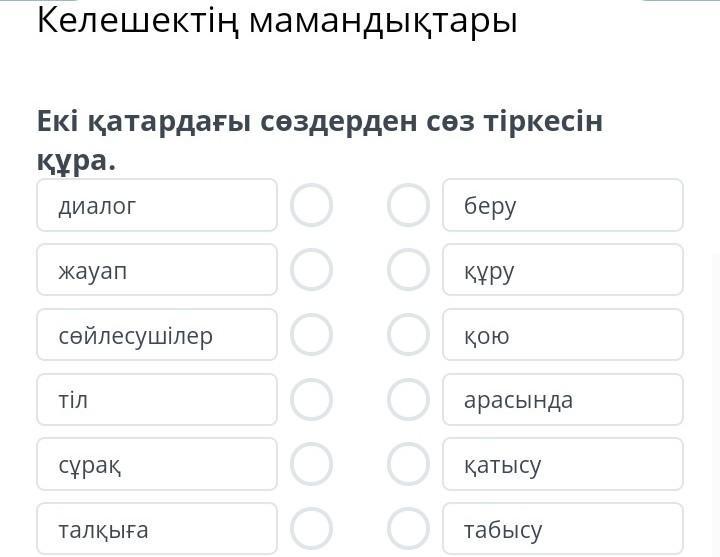This screenshot has height=557, width=720.
Task: Select the radio circle beside құру
Action: coord(408,270)
